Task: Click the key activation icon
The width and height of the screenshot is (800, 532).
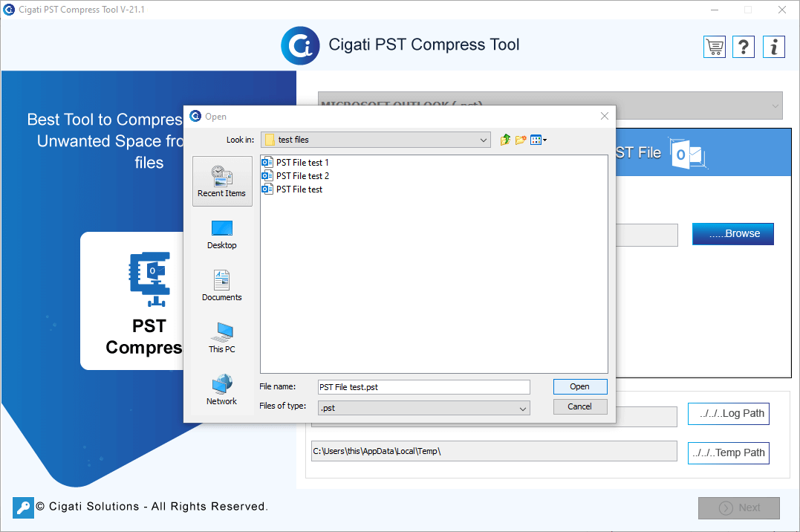Action: click(23, 507)
